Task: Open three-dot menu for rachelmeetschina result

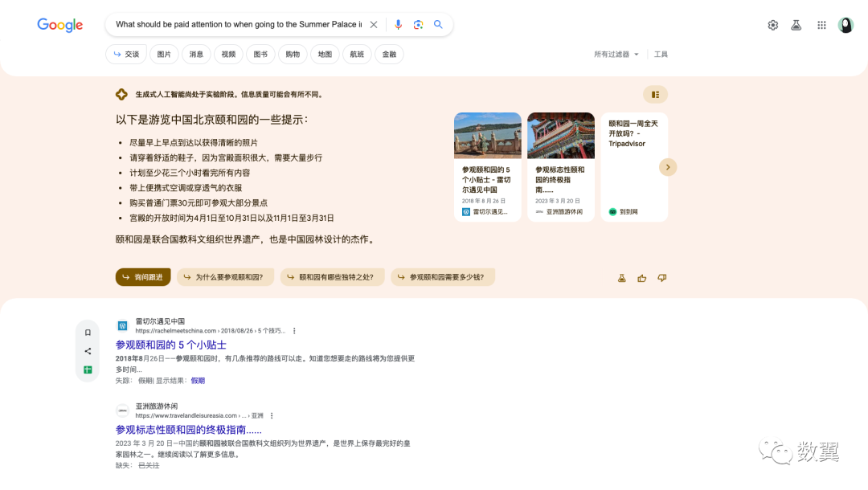Action: click(x=294, y=331)
